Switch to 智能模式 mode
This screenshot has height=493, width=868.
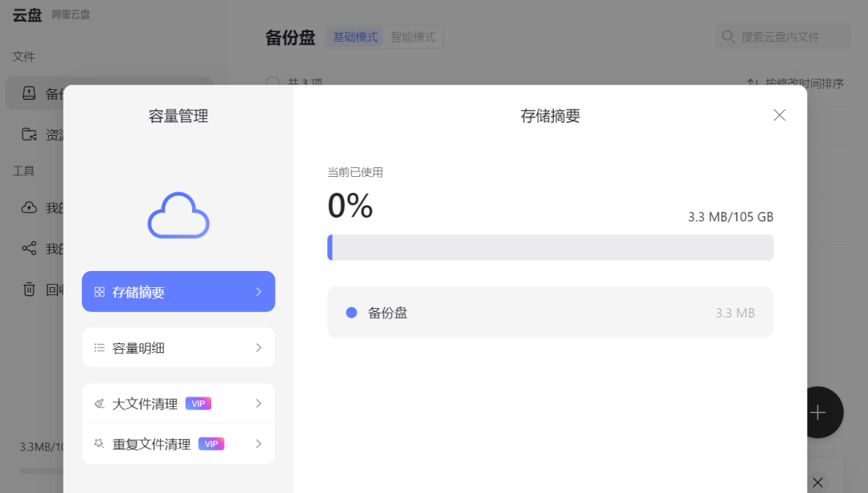coord(413,37)
